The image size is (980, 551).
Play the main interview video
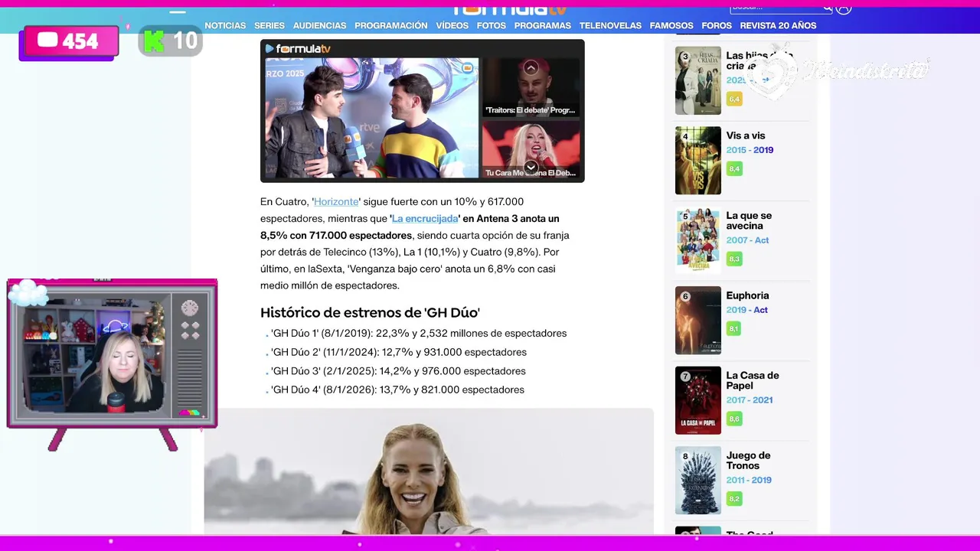pyautogui.click(x=371, y=119)
